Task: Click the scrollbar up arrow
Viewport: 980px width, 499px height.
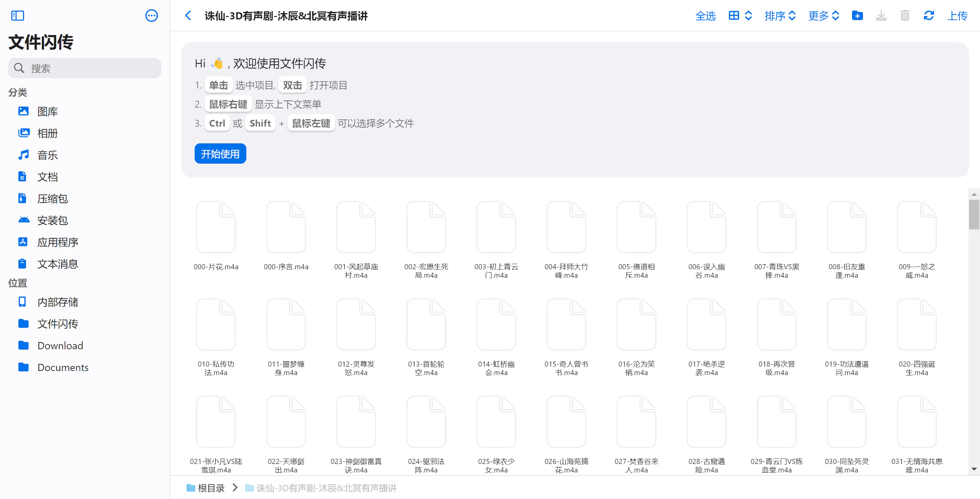Action: (974, 194)
